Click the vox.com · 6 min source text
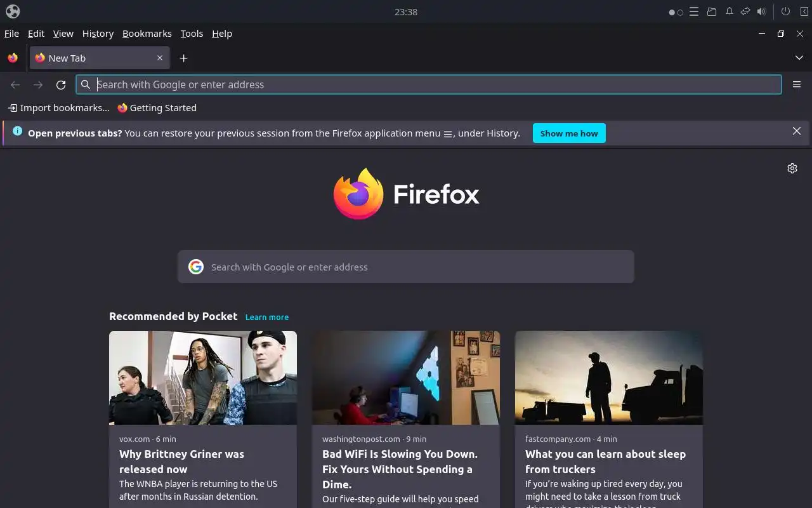812x508 pixels. 148,439
